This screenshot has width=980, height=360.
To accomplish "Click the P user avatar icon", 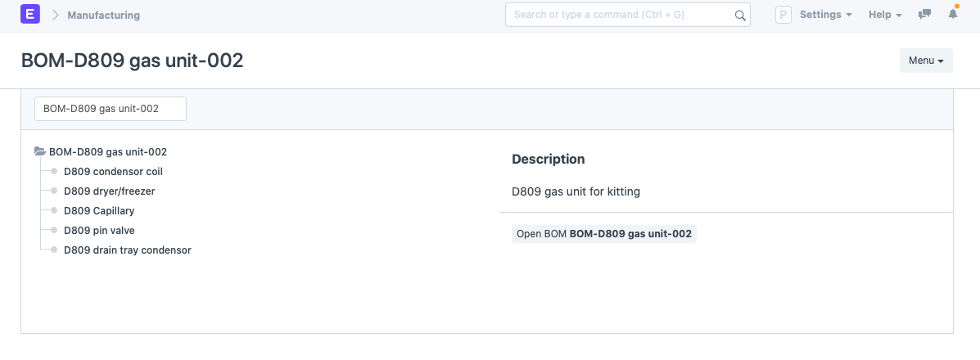I will [x=784, y=15].
